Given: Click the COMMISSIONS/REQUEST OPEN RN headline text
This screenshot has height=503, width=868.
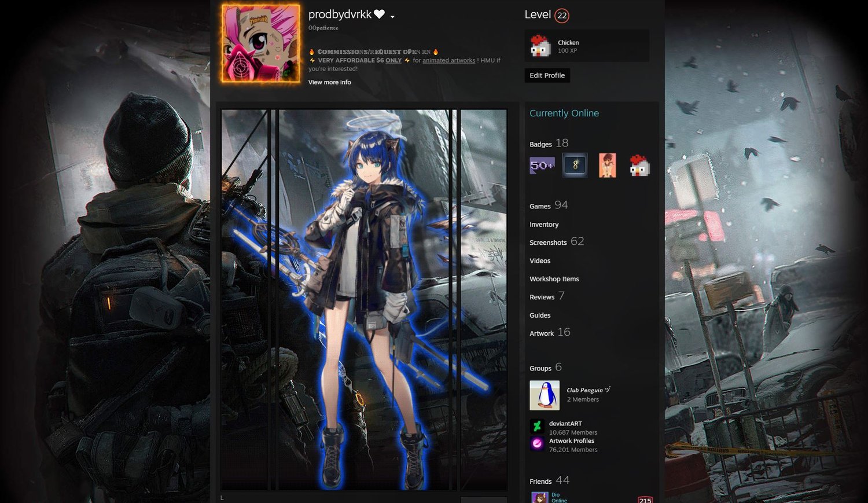Looking at the screenshot, I should pyautogui.click(x=374, y=52).
